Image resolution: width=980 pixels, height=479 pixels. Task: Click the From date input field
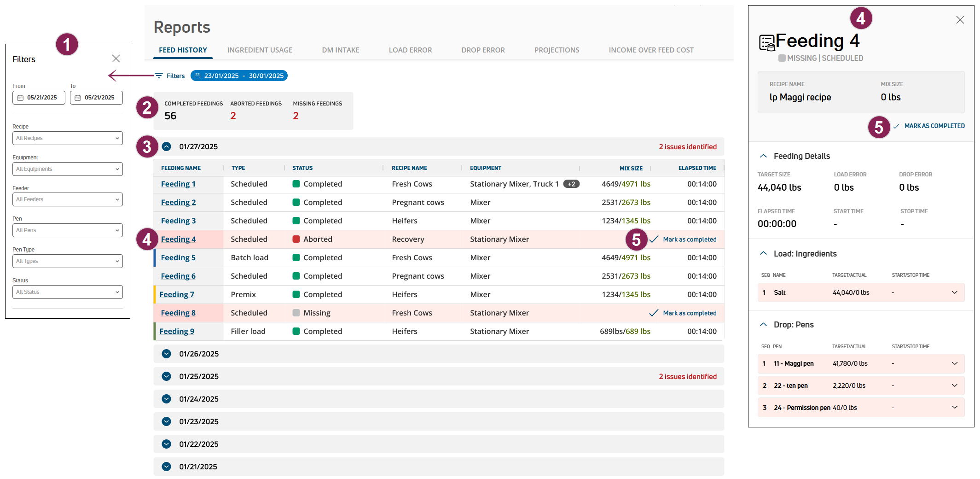pos(39,98)
